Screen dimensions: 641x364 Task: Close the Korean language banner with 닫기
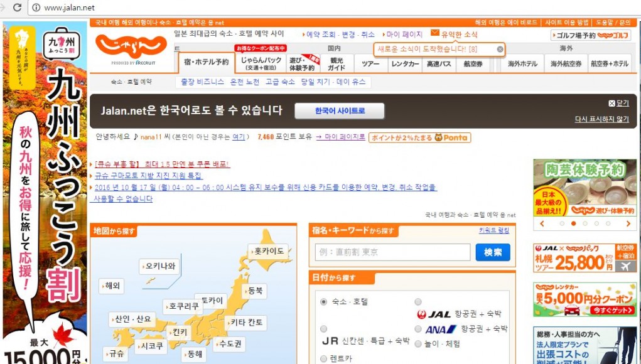coord(618,104)
